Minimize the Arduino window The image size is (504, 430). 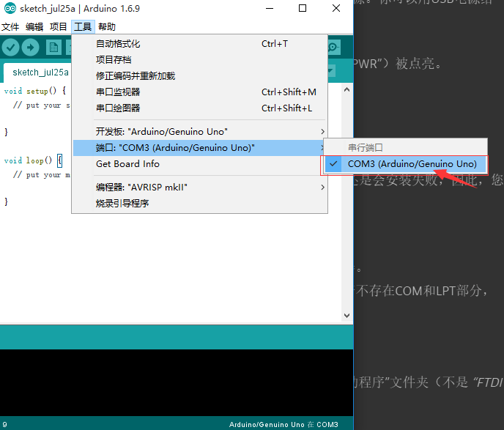[270, 8]
